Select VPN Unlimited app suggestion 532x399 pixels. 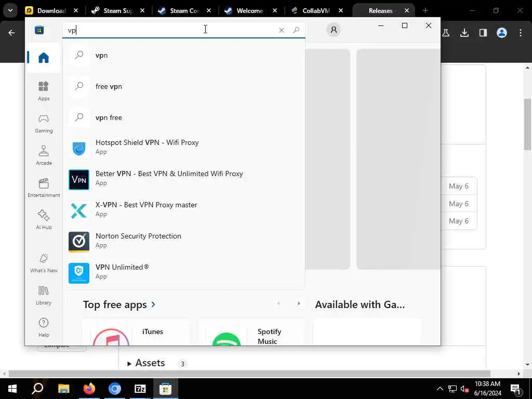[x=184, y=272]
